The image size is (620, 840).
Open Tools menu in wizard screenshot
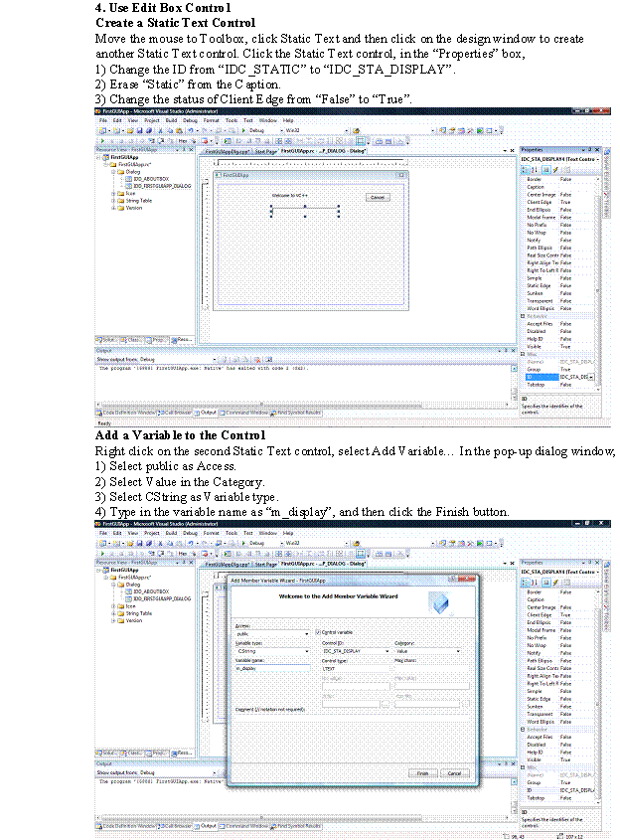pyautogui.click(x=232, y=533)
